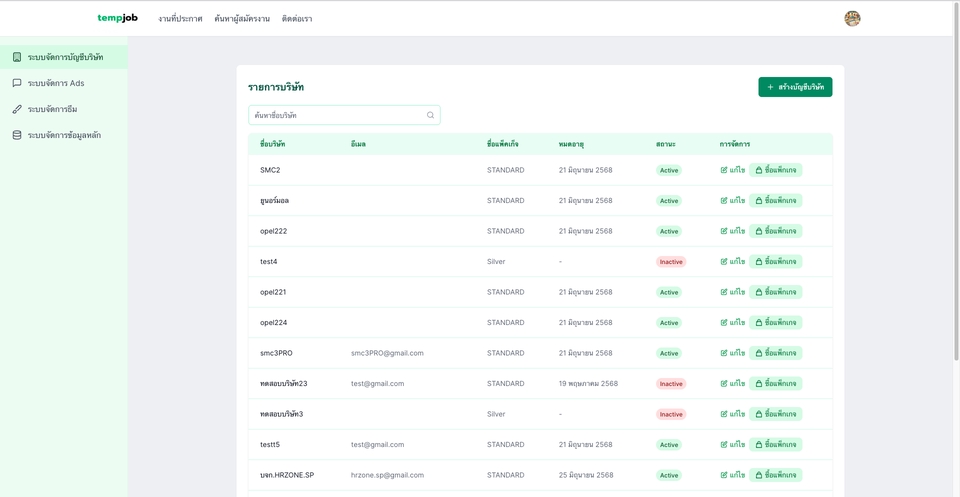This screenshot has width=960, height=497.
Task: Focus the ค้นหาชื่อบริษัท search field
Action: 344,115
